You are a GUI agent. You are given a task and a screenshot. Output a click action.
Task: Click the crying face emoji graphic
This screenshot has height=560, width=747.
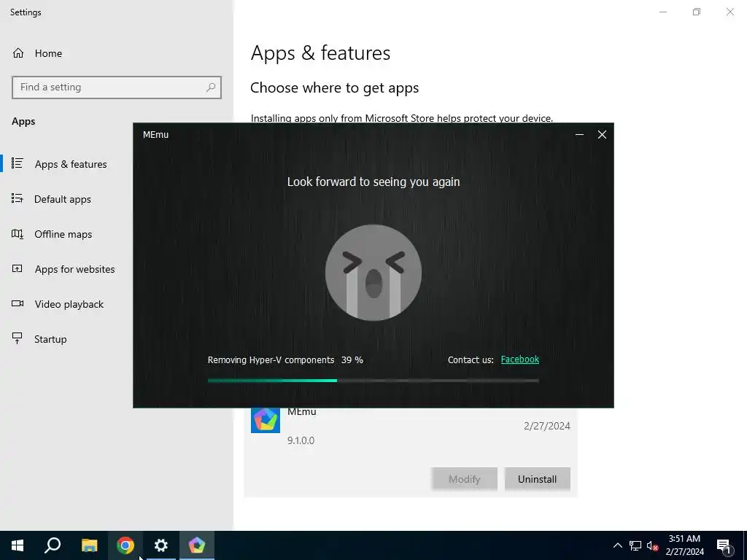tap(373, 273)
